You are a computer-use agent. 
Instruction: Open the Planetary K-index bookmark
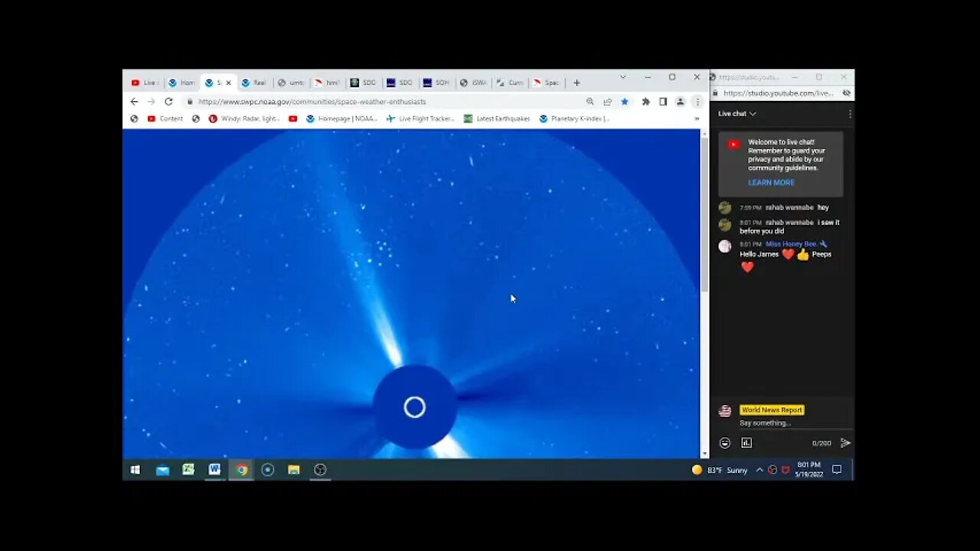574,119
